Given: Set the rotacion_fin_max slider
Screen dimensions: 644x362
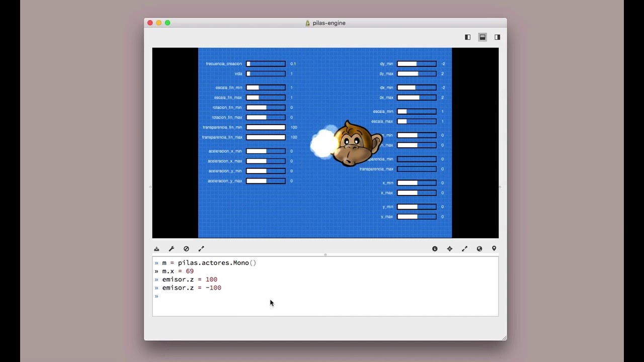Looking at the screenshot, I should 266,117.
